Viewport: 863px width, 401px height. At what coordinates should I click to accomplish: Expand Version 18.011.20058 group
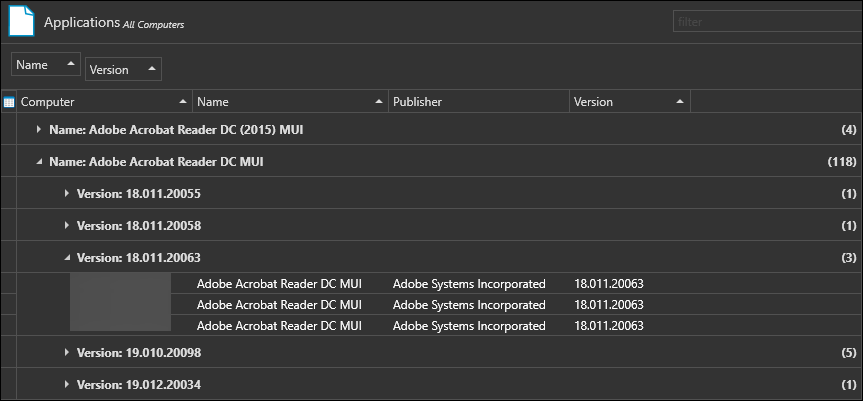67,225
